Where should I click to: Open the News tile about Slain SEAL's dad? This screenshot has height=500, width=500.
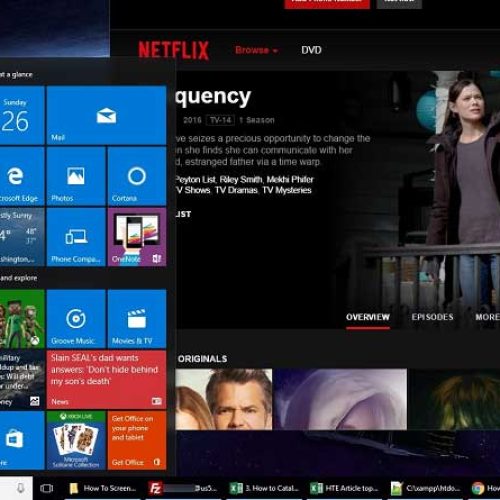click(x=106, y=379)
